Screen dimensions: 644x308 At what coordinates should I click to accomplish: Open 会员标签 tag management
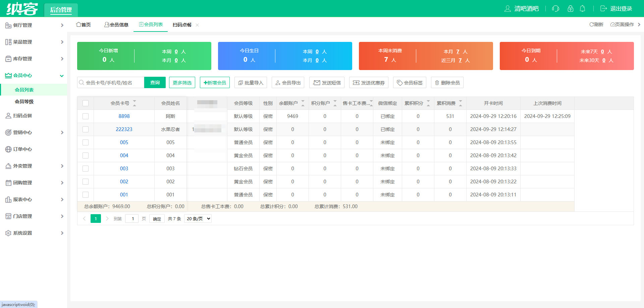click(410, 82)
